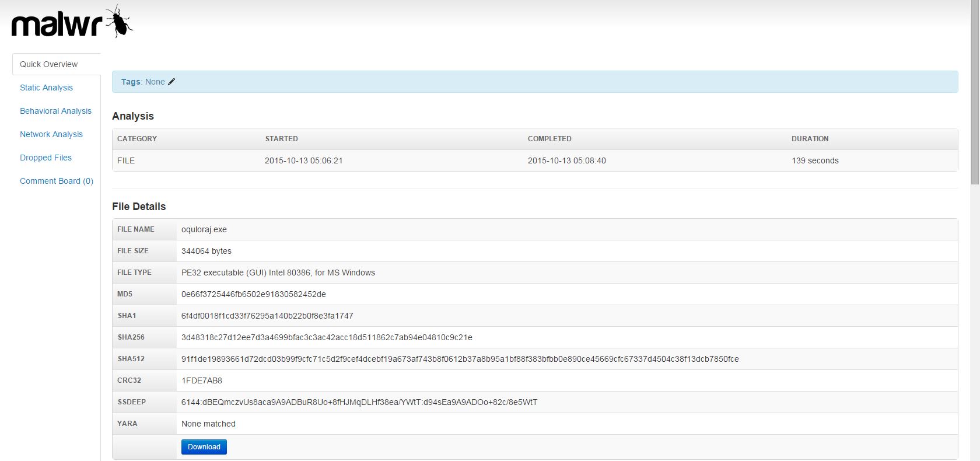Click the SHA1 row label

(127, 316)
